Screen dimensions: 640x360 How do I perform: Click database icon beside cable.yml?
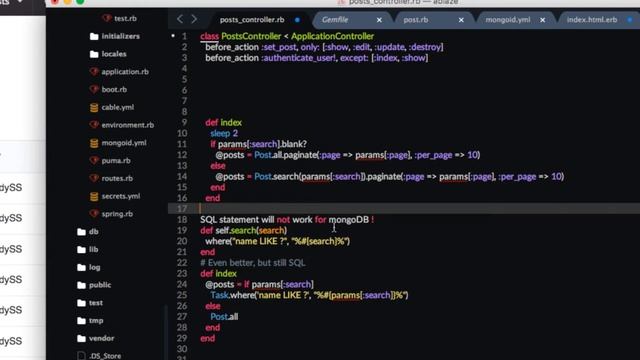point(94,107)
